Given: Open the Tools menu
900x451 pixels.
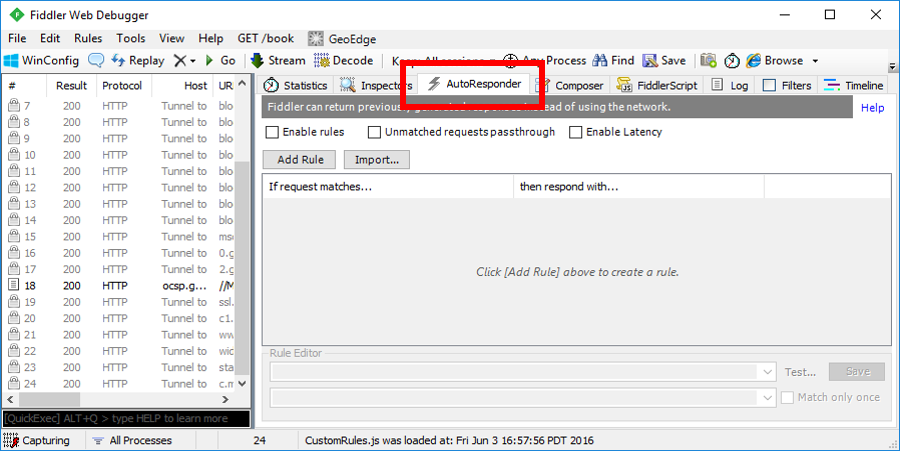Looking at the screenshot, I should (131, 38).
